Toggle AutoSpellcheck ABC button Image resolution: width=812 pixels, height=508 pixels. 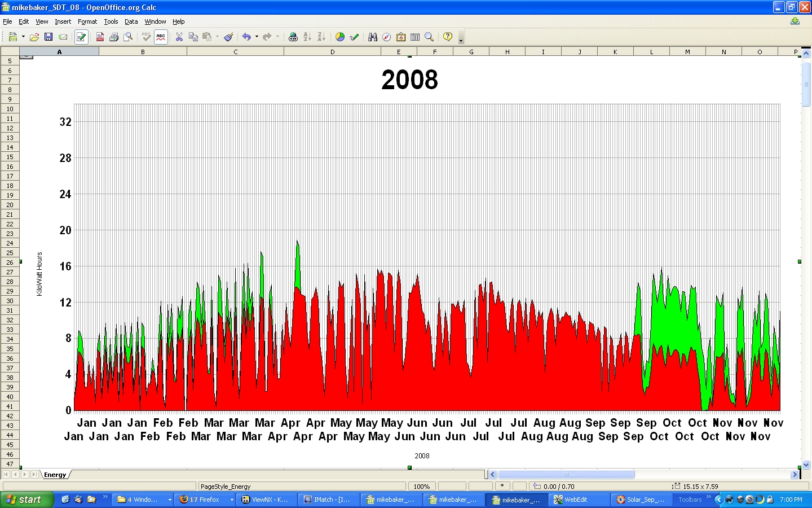[161, 37]
